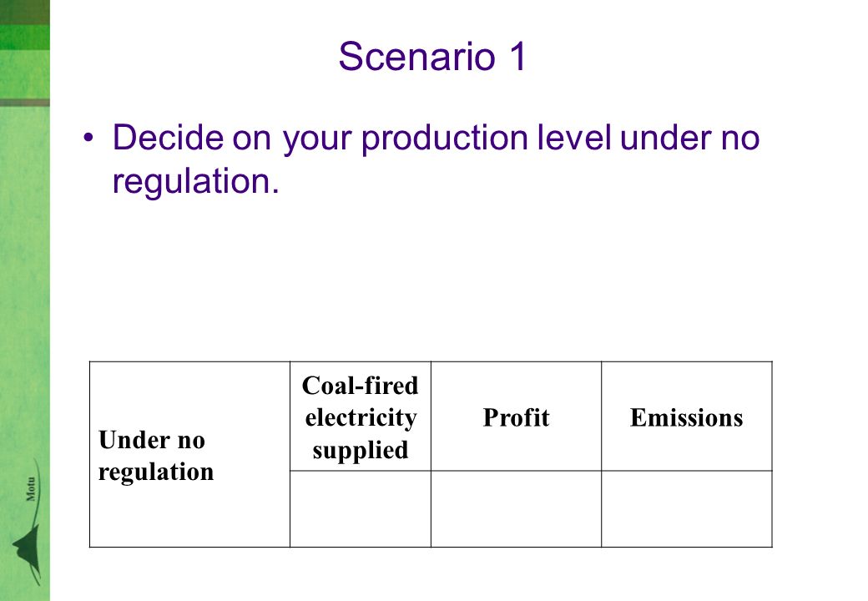Screen dimensions: 868x601
Task: Select the Scenario 1 slide title
Action: point(432,57)
